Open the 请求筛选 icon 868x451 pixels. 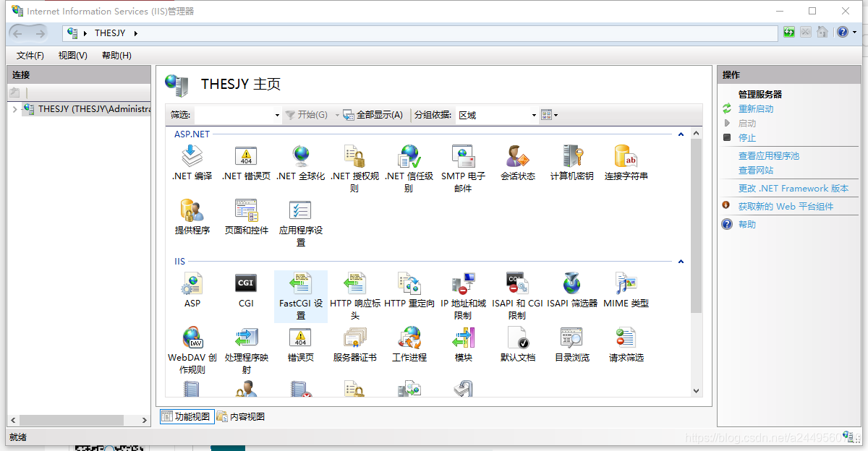(x=626, y=345)
